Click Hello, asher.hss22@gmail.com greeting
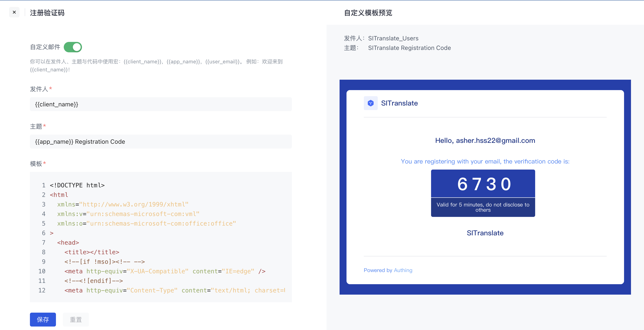 click(x=485, y=140)
